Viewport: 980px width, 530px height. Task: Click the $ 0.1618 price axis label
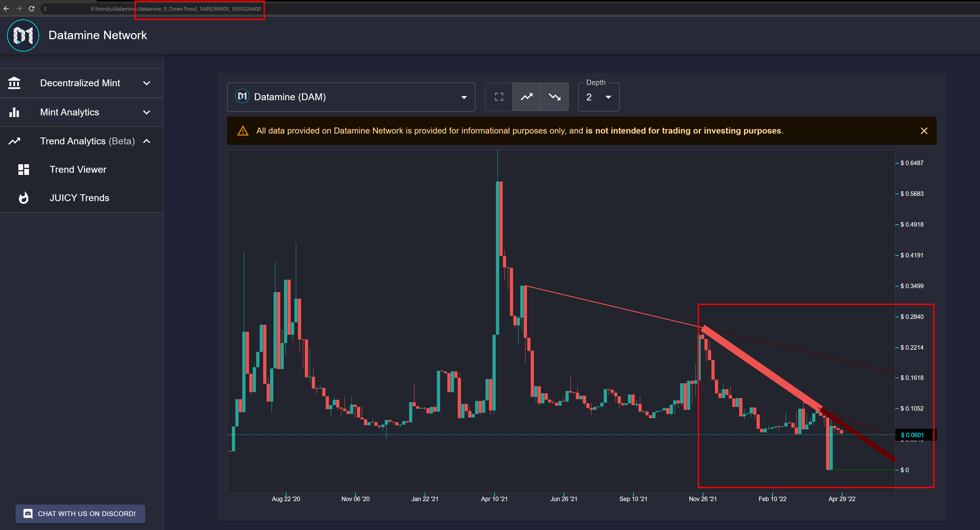point(912,378)
